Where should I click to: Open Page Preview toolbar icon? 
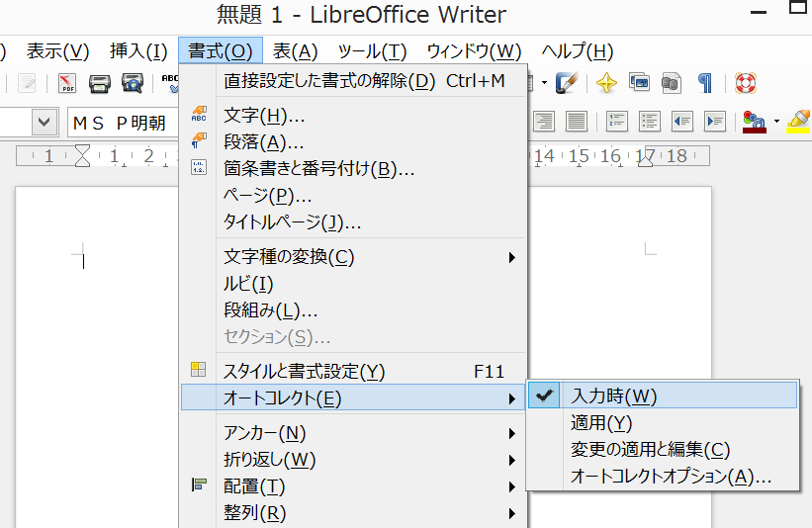click(133, 83)
